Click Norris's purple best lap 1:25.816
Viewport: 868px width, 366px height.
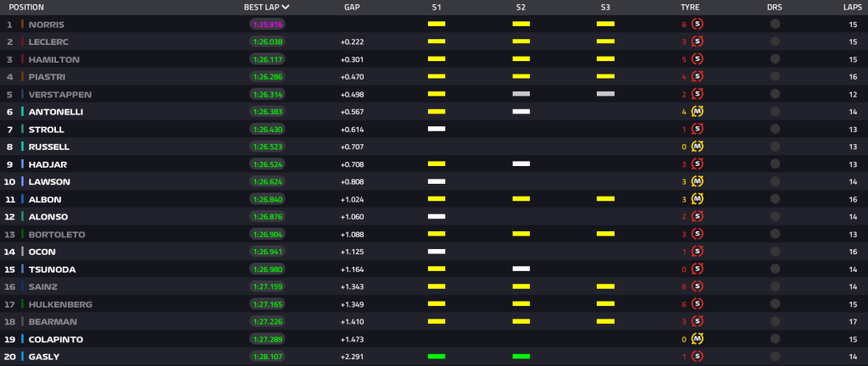point(267,25)
